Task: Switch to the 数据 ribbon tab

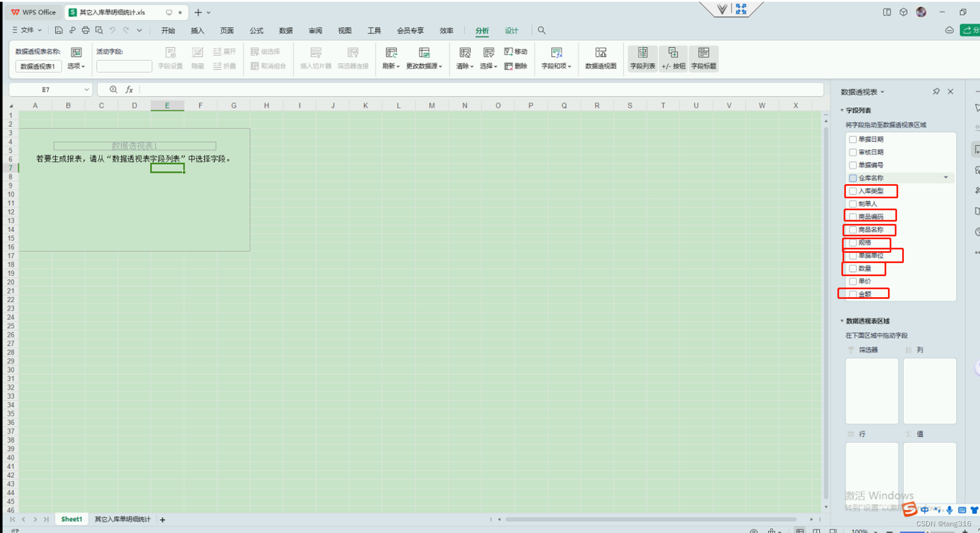Action: point(286,31)
